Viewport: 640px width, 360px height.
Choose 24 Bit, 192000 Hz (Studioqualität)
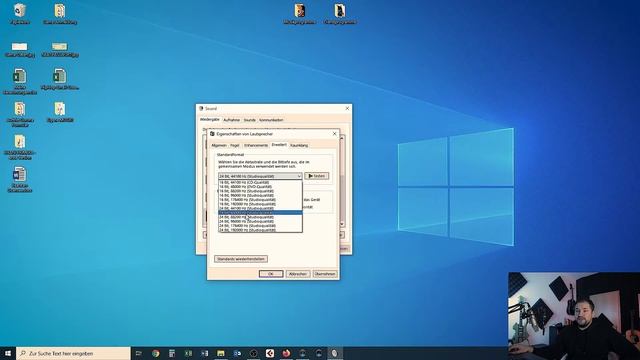[260, 230]
